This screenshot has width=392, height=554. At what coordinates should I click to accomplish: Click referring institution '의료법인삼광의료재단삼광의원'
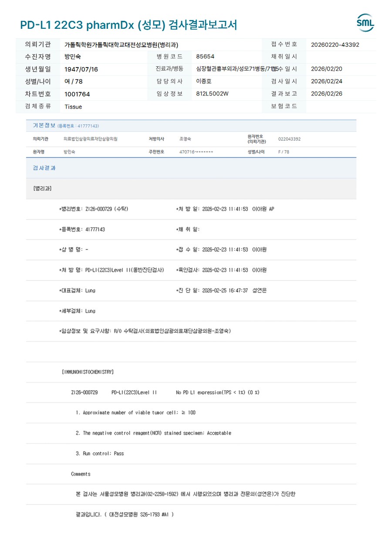click(x=91, y=139)
